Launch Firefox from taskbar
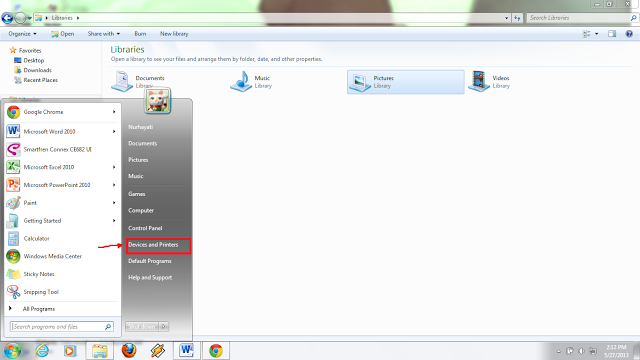The image size is (640, 360). coord(129,351)
